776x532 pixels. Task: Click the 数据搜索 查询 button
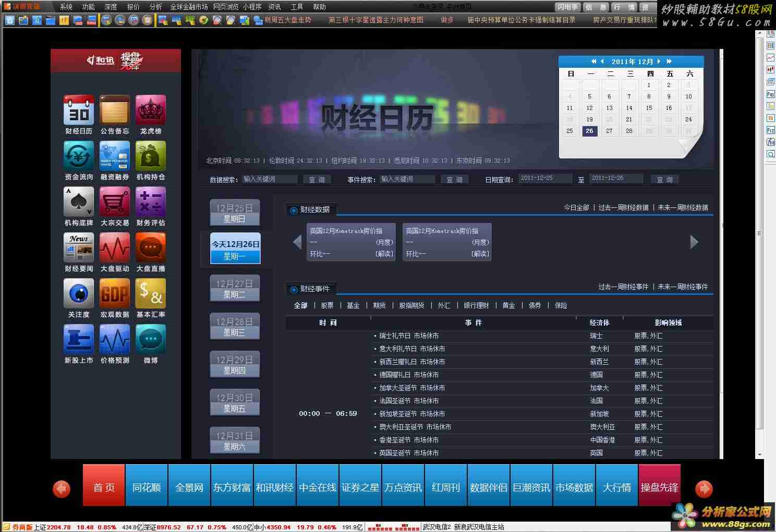[x=317, y=179]
